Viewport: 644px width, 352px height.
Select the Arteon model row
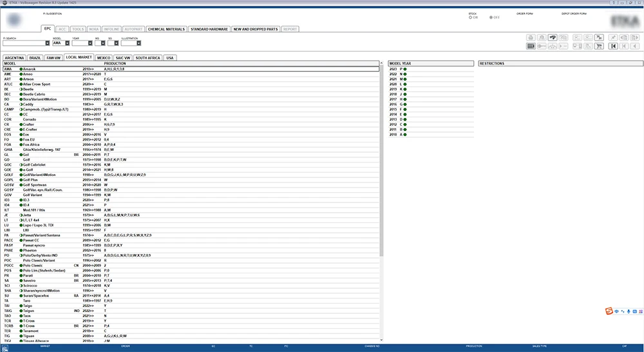[191, 79]
